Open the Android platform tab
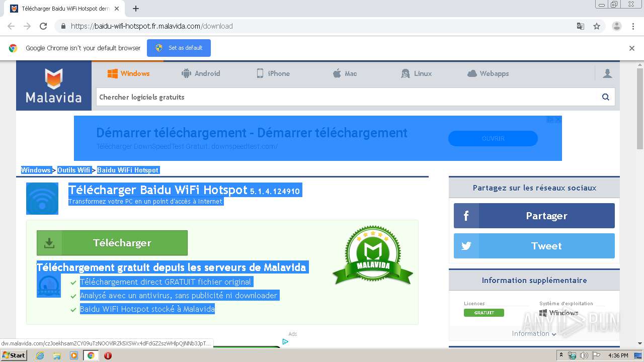Image resolution: width=644 pixels, height=362 pixels. pos(201,73)
